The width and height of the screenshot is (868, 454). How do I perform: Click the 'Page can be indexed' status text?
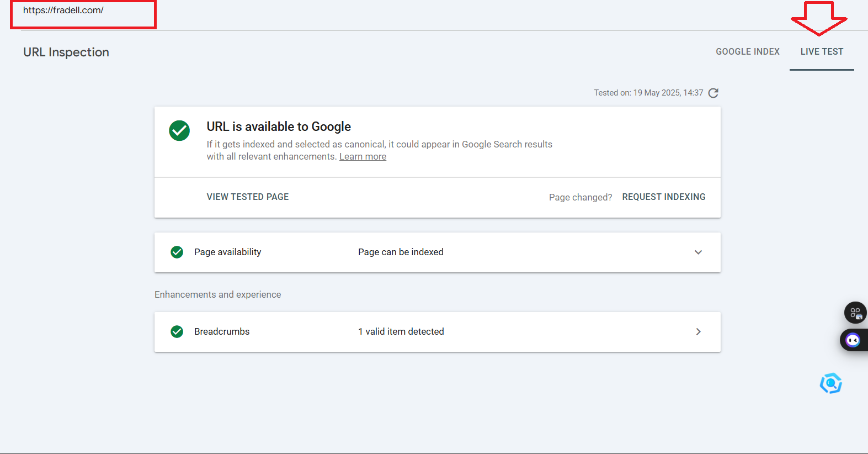point(401,252)
